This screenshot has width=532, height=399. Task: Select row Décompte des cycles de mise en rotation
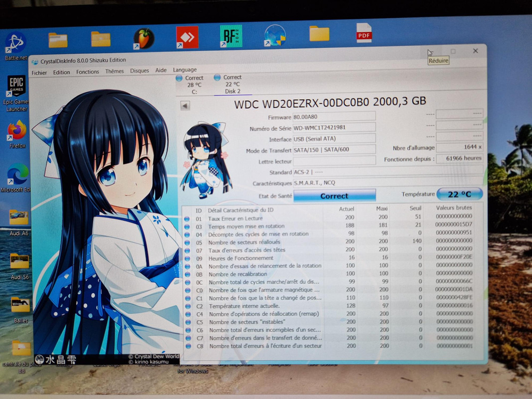pyautogui.click(x=329, y=234)
